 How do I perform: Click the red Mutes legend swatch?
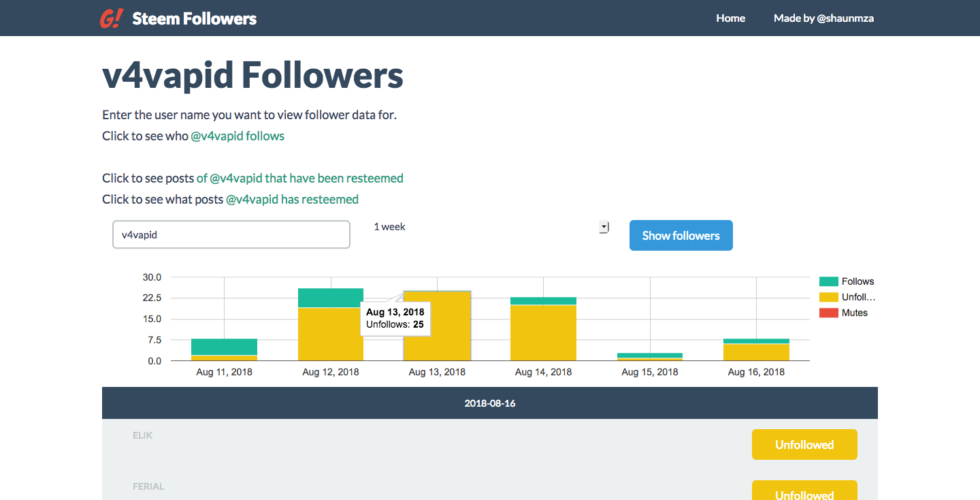point(828,313)
